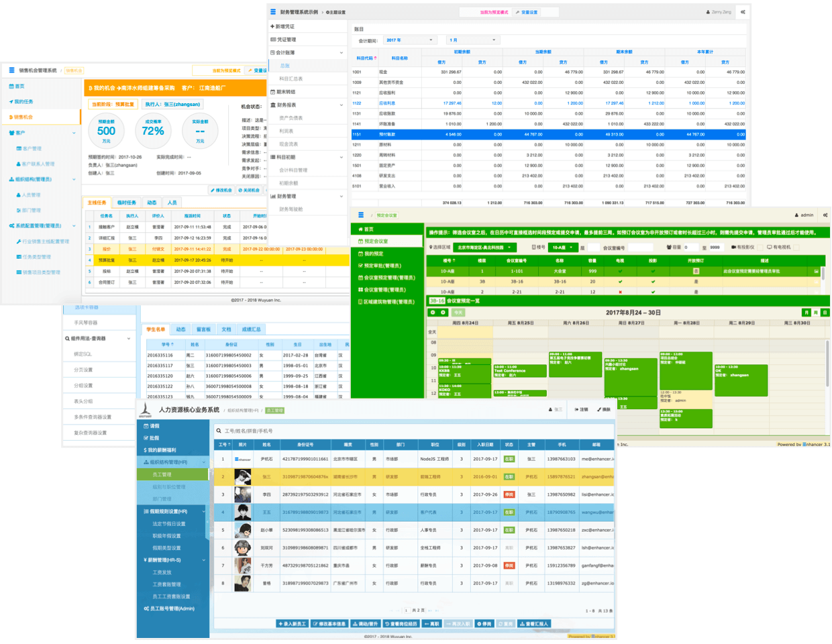
Task: Click the hamburger menu icon in the finance system header
Action: pos(273,12)
